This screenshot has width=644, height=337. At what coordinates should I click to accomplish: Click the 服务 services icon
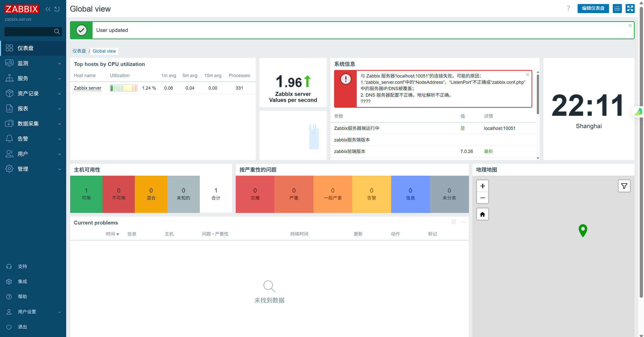(9, 78)
